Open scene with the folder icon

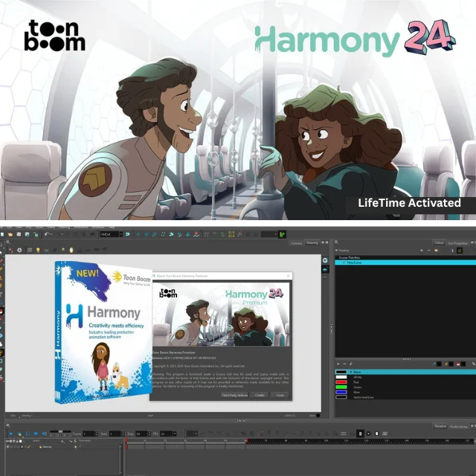tap(10, 234)
